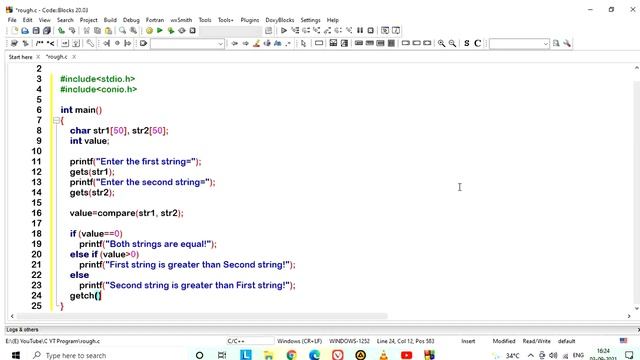The image size is (640, 360).
Task: Open the Search menu
Action: tap(65, 20)
